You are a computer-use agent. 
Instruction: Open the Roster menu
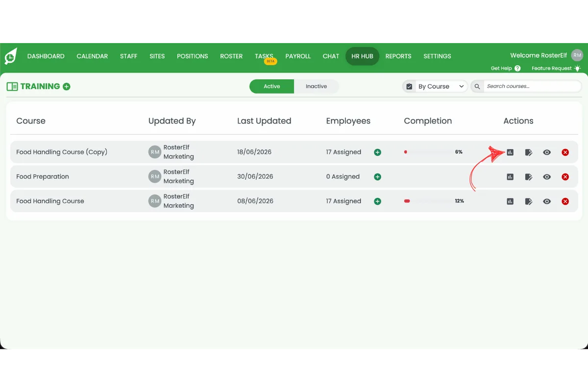point(231,56)
